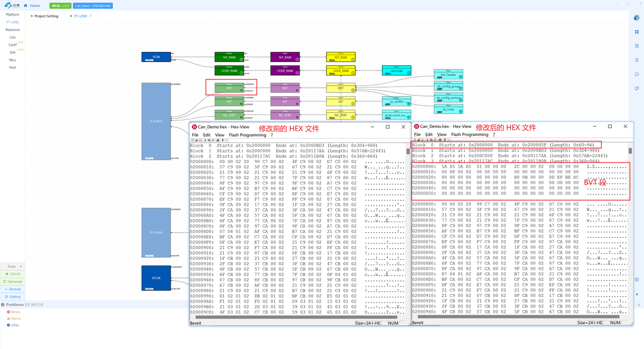Open Flash Programming menu in right Hex-View
The height and width of the screenshot is (349, 644).
coord(469,134)
